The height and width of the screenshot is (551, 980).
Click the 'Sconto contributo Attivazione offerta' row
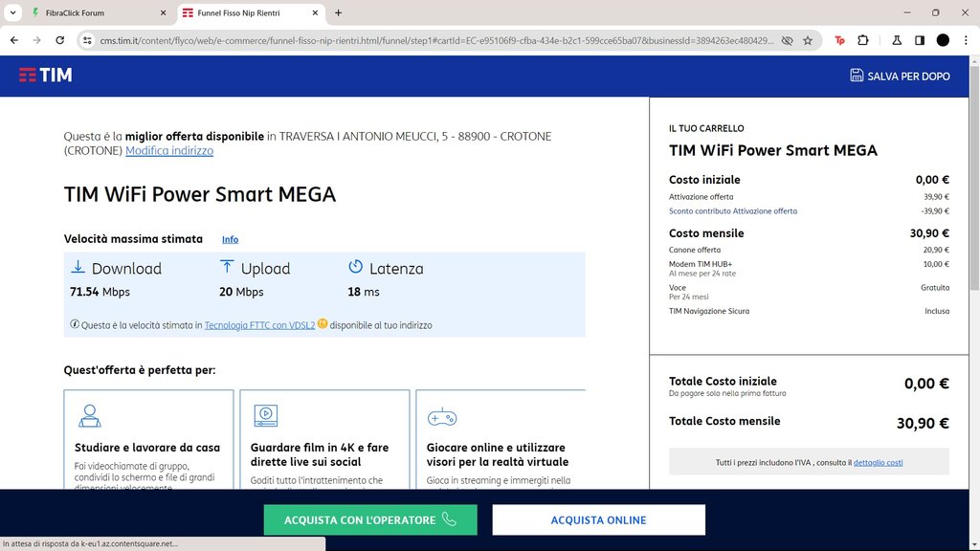tap(809, 211)
